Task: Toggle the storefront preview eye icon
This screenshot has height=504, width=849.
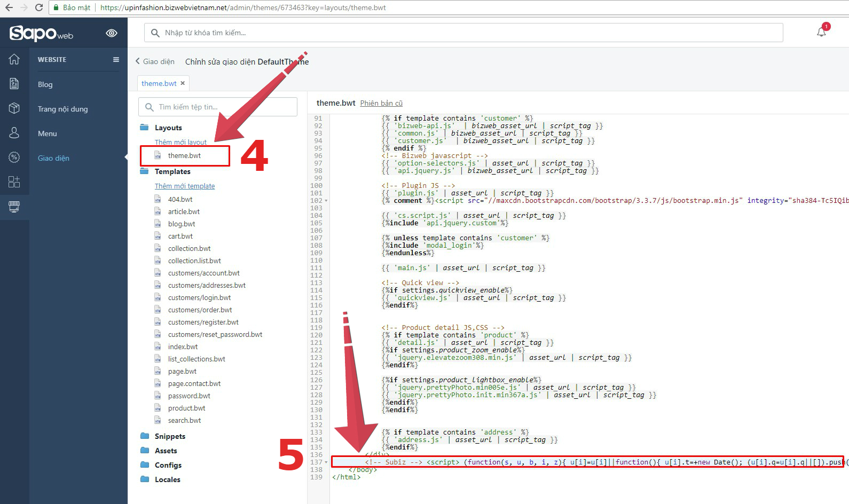Action: coord(112,33)
